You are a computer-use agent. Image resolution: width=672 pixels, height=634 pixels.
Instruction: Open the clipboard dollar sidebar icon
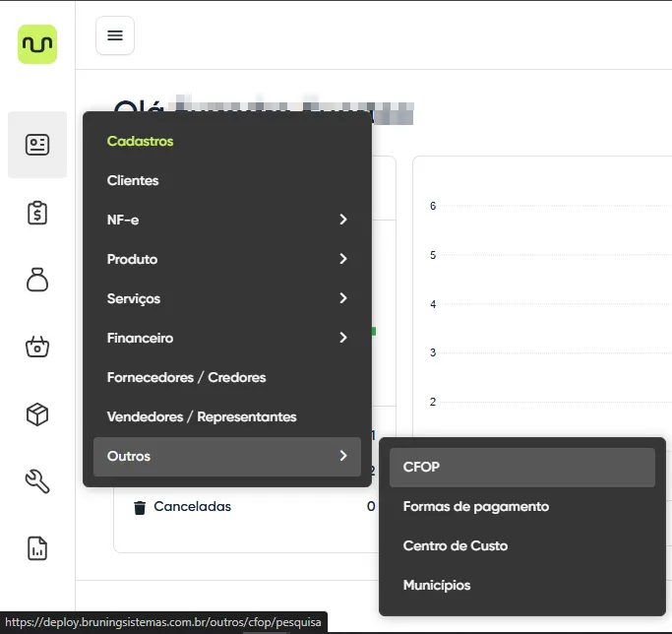click(37, 213)
